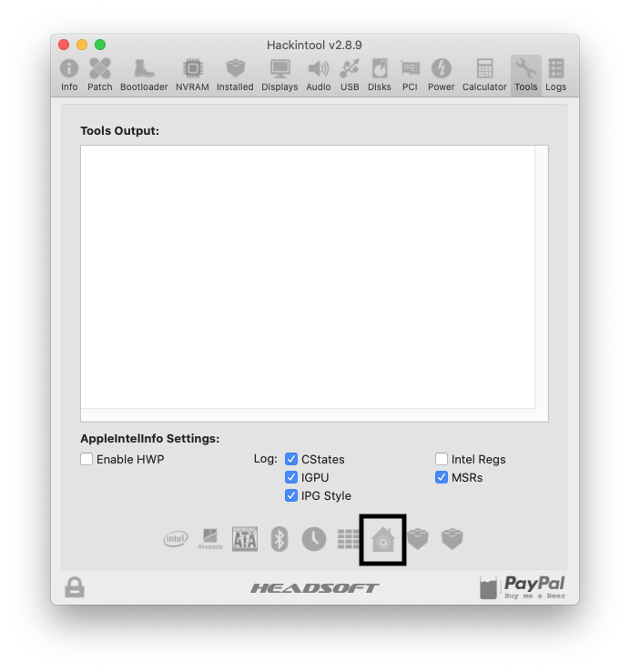Switch to the Logs section
The image size is (630, 672).
click(x=556, y=75)
